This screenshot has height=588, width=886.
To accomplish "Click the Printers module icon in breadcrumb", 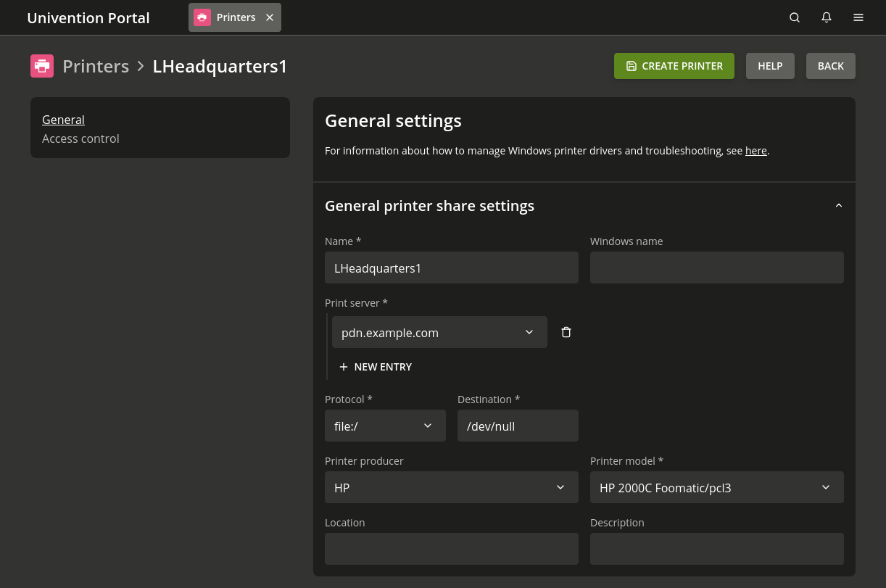I will [42, 66].
